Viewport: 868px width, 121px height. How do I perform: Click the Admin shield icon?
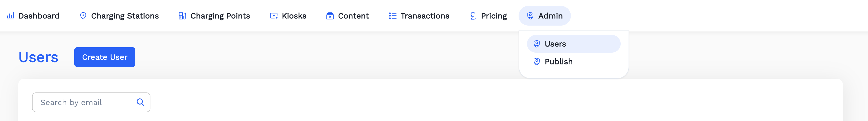530,16
